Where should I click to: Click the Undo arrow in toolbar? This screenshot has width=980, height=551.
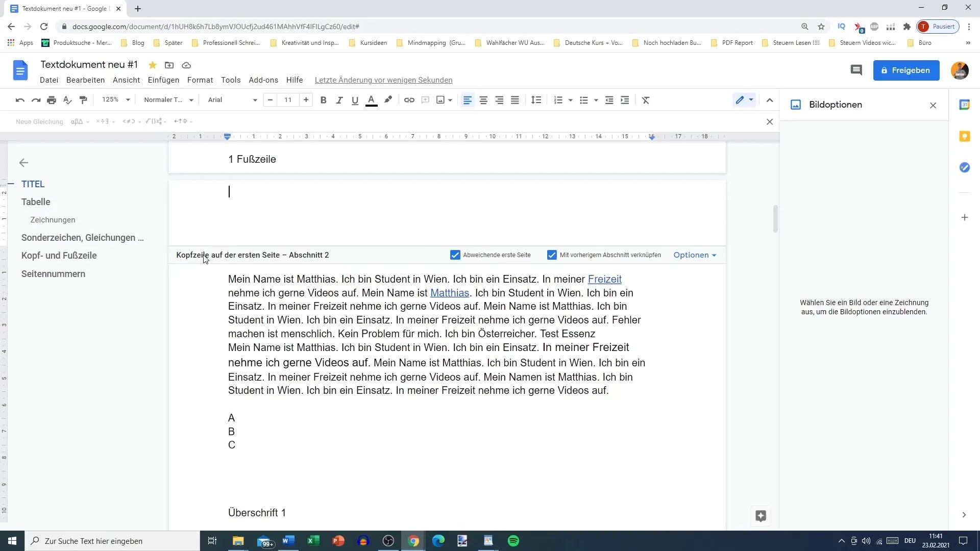(x=20, y=100)
